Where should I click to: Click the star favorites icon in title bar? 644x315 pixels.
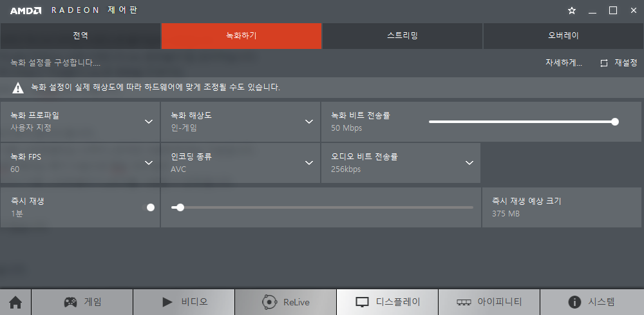pyautogui.click(x=571, y=10)
